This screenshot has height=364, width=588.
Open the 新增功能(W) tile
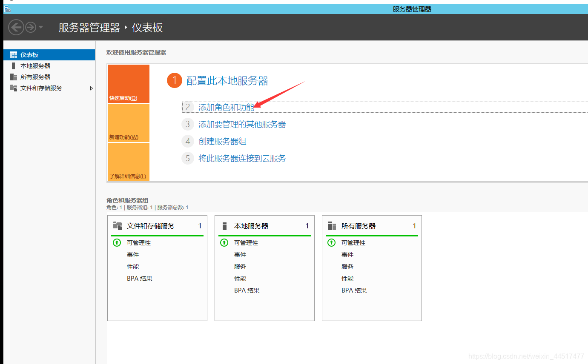pyautogui.click(x=129, y=123)
